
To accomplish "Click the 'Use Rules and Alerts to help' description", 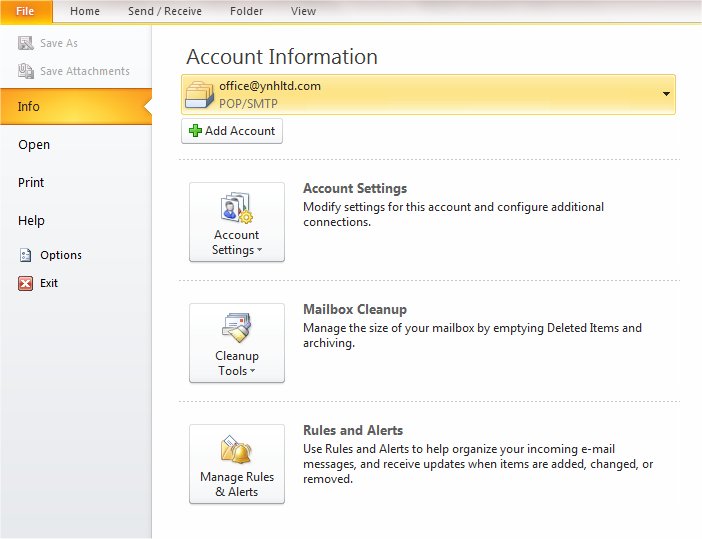I will (x=478, y=464).
